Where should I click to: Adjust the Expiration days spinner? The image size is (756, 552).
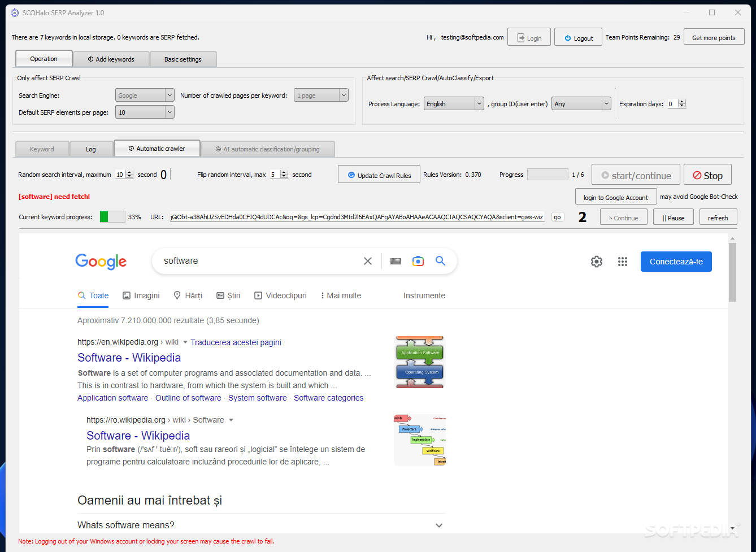coord(676,103)
